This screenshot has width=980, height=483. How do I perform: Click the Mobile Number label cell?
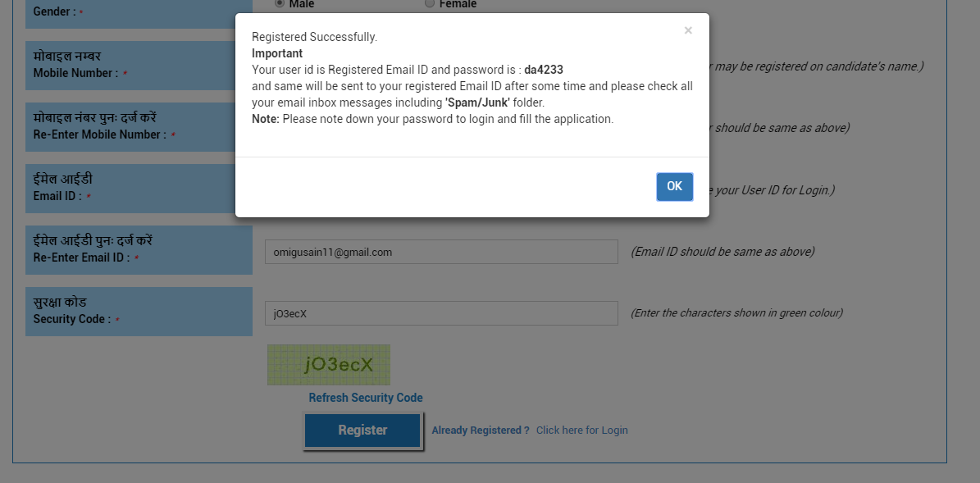point(138,66)
